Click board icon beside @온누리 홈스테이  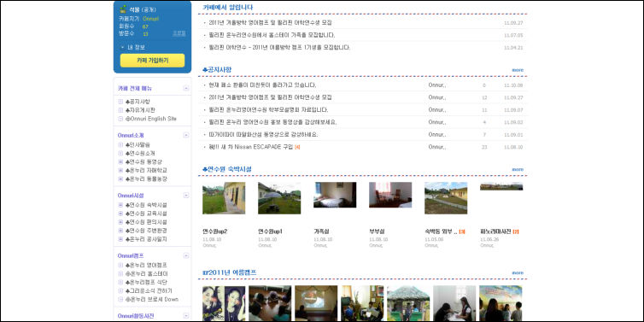point(120,273)
